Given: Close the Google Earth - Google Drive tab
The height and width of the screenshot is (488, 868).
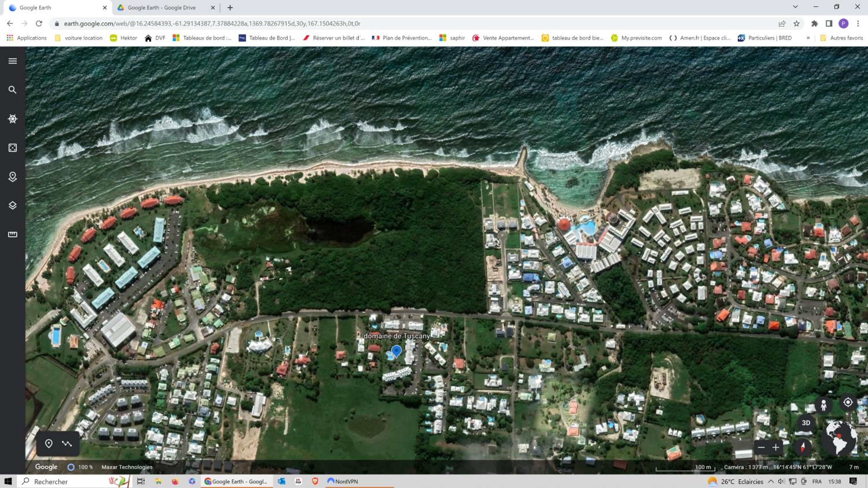Looking at the screenshot, I should click(x=213, y=8).
